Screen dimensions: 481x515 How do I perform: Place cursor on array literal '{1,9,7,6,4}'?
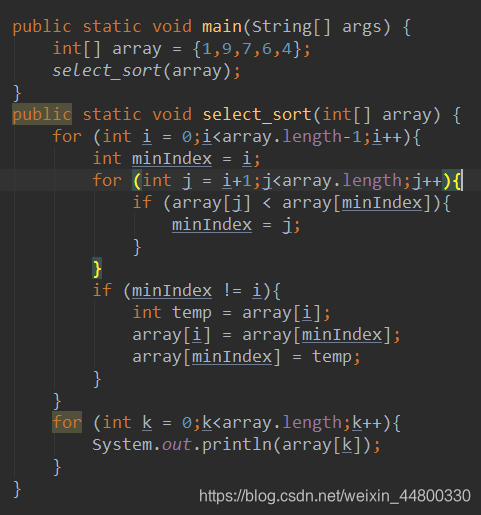[x=247, y=49]
